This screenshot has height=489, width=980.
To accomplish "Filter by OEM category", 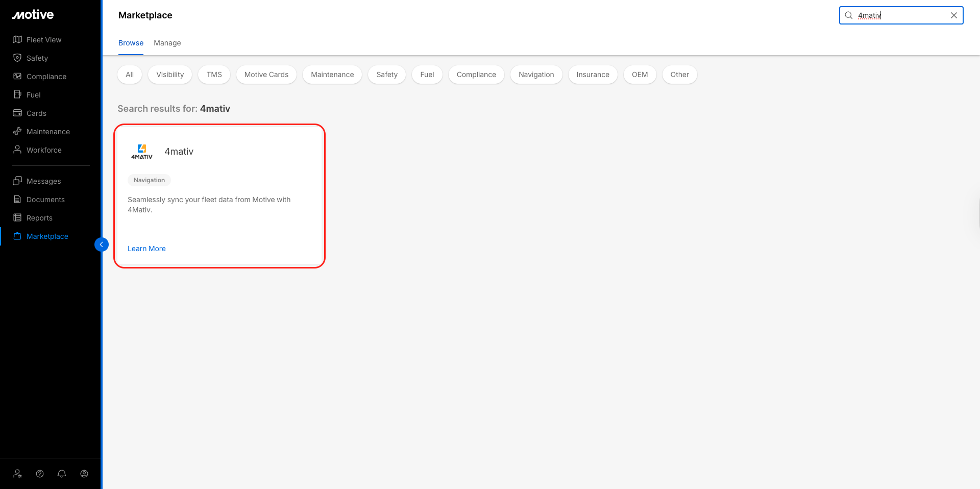I will tap(640, 75).
